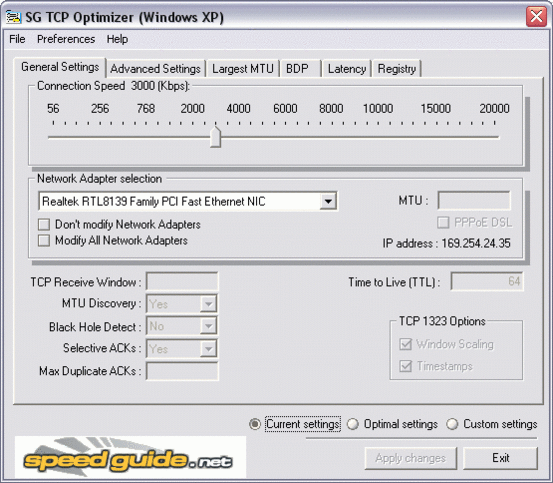This screenshot has width=553, height=483.
Task: Click the 56 speed scale label
Action: coord(53,109)
